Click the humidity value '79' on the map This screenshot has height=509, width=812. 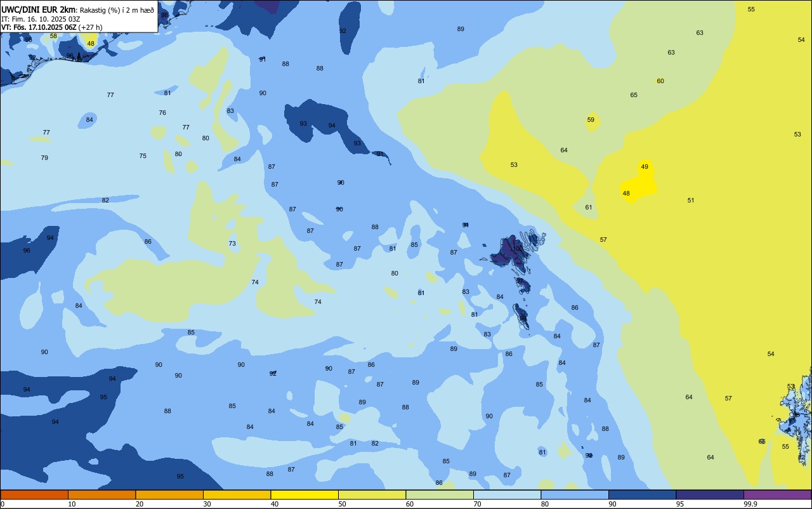[x=44, y=158]
